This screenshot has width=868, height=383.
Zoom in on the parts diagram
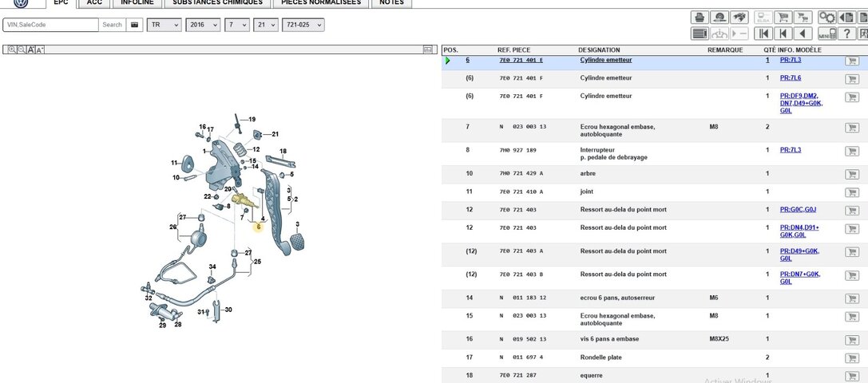tap(11, 49)
